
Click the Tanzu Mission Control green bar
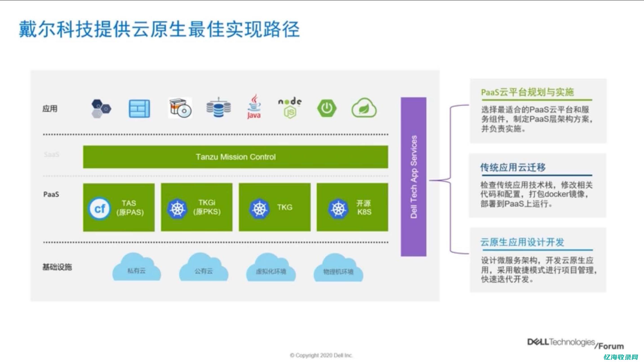235,157
